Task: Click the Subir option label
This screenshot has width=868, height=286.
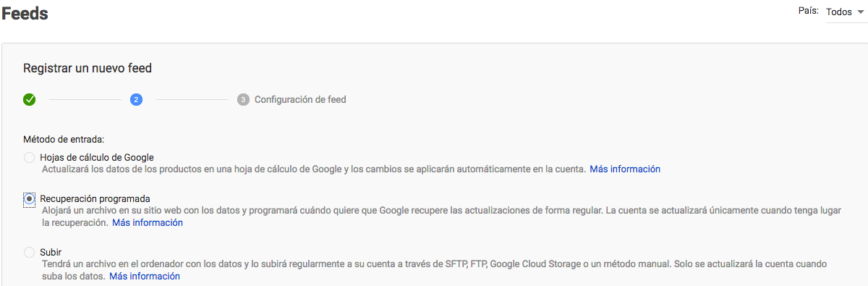Action: pyautogui.click(x=51, y=252)
